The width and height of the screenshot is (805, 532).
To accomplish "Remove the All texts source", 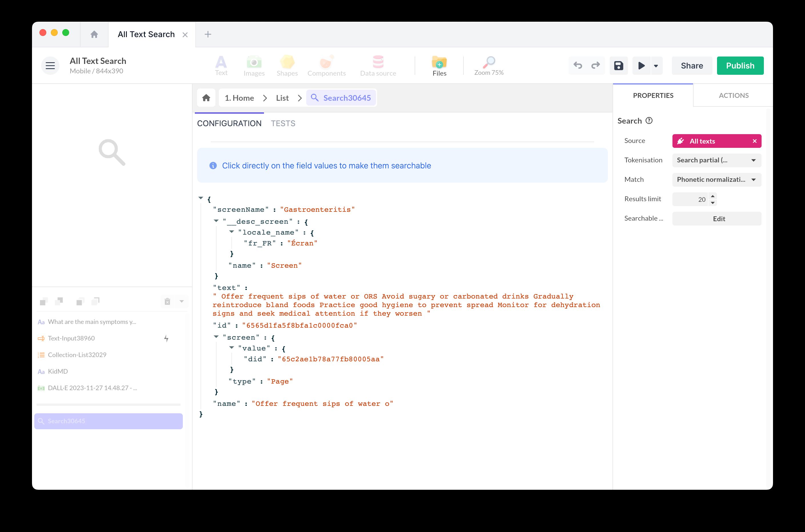I will click(x=754, y=141).
